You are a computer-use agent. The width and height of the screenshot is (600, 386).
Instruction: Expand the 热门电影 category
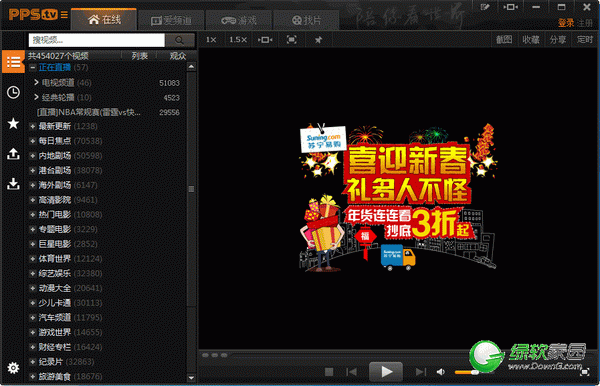point(33,215)
